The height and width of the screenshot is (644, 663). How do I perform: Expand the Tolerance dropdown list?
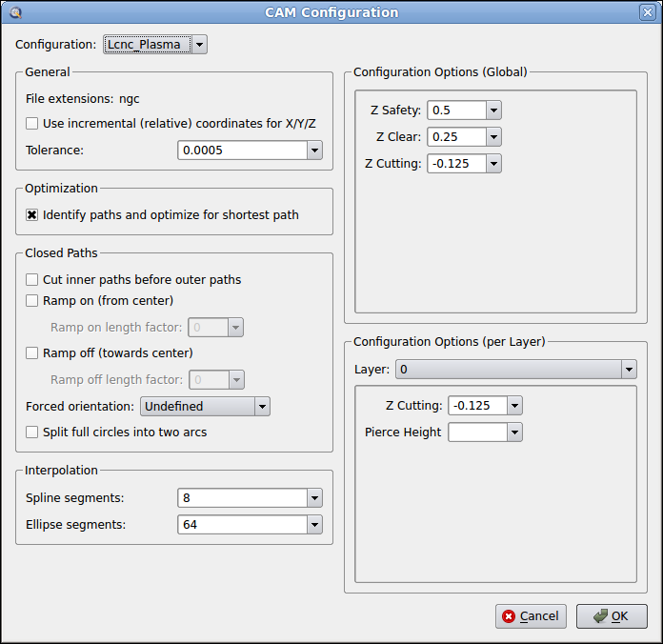point(314,151)
